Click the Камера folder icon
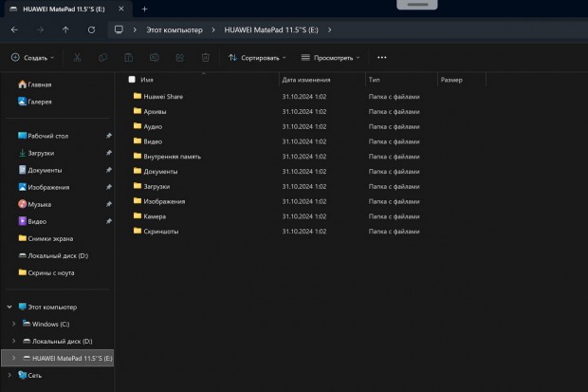This screenshot has height=392, width=588. point(138,215)
